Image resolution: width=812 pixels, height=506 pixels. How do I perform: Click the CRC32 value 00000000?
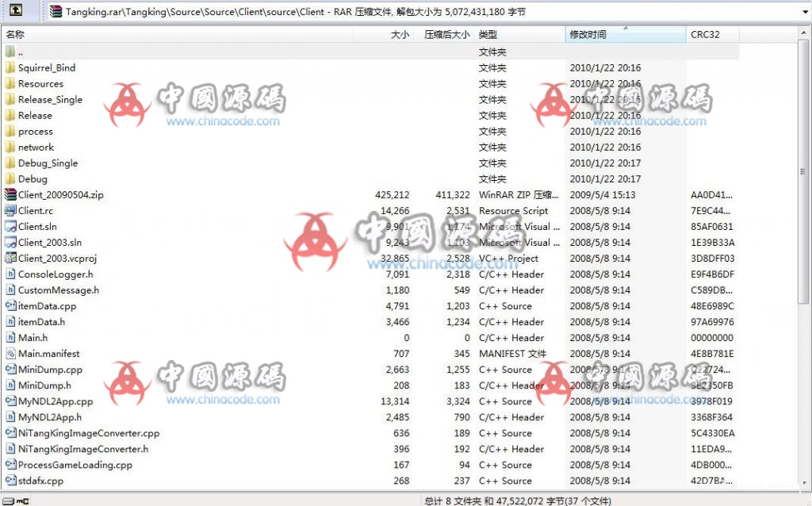coord(712,338)
